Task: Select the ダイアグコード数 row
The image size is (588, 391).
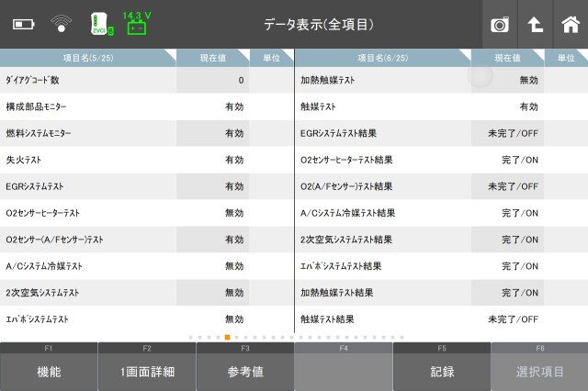Action: coord(147,80)
